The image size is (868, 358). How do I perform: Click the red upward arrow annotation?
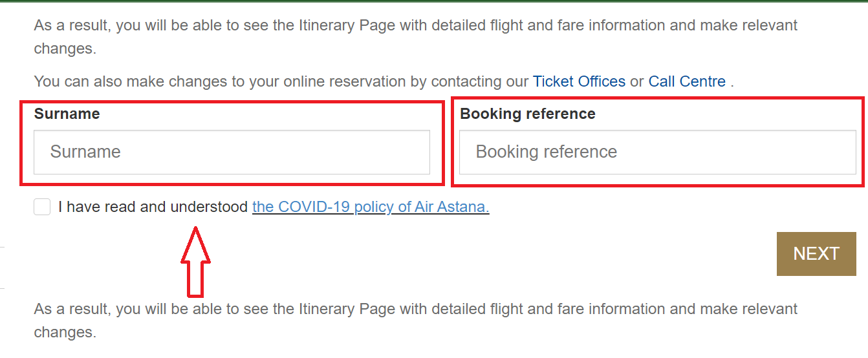click(195, 261)
